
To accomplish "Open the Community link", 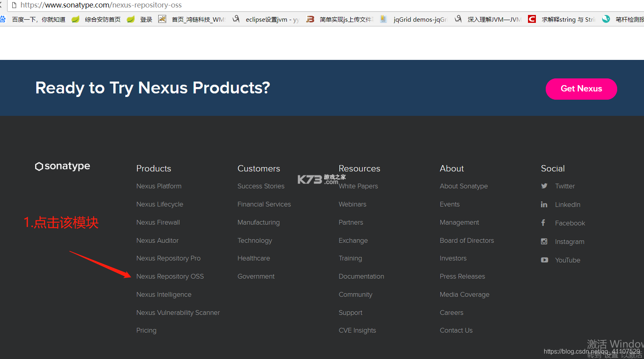I will point(355,294).
